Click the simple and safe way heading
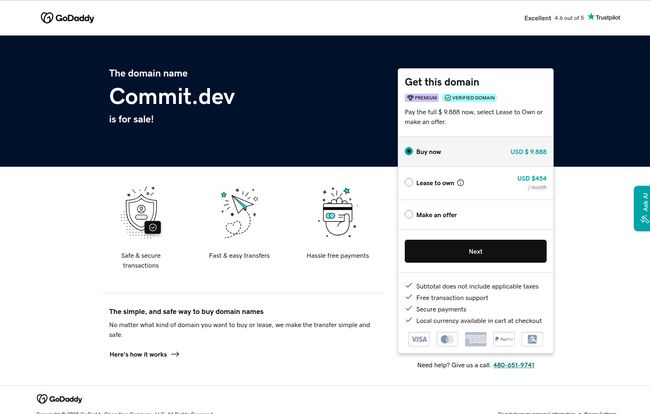 coord(186,312)
